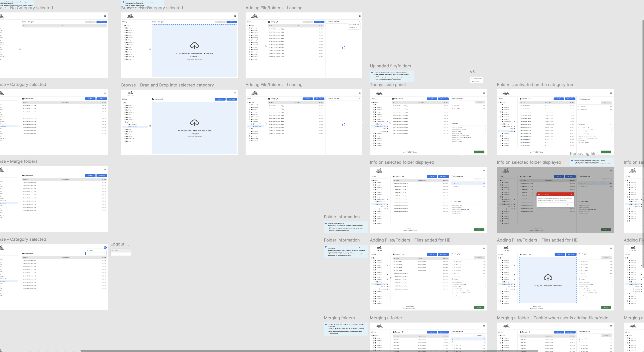Viewport: 644px width, 352px height.
Task: Expand Category A in Browse - Drag and Drop tree
Action: pyautogui.click(x=125, y=105)
